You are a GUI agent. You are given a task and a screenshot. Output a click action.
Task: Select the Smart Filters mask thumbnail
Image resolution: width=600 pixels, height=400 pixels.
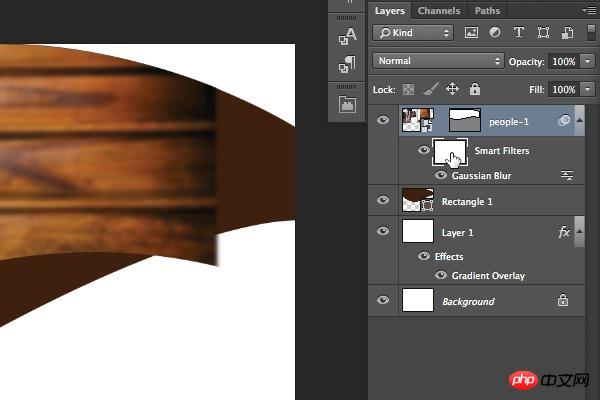[450, 152]
